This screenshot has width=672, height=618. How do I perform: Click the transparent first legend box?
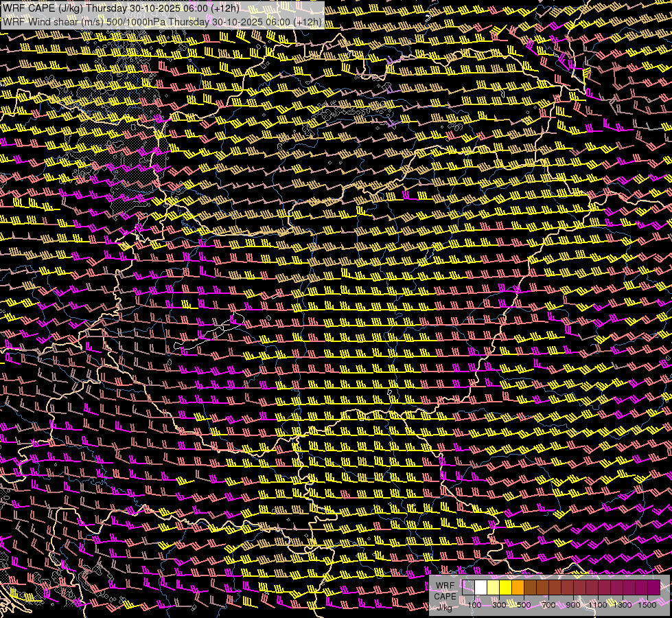[468, 588]
